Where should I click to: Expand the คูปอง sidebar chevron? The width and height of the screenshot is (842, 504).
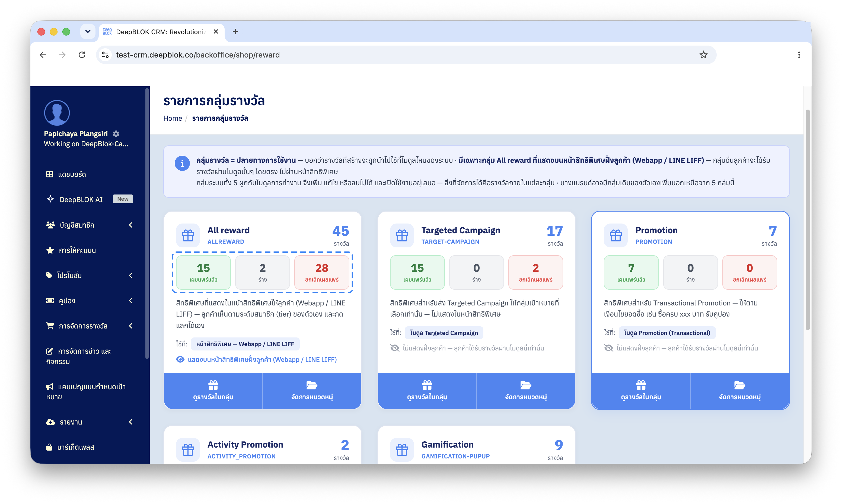pos(131,301)
